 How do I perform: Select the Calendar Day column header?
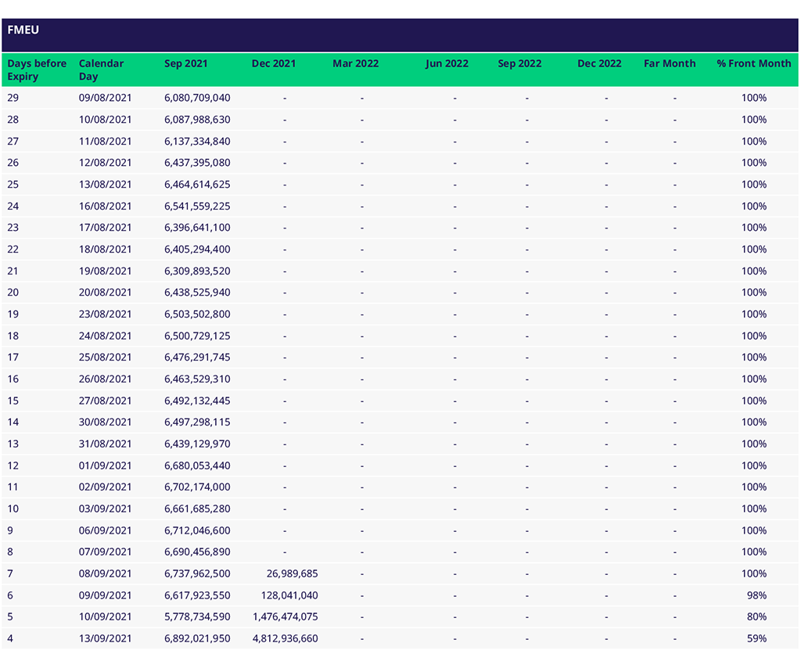(x=101, y=70)
